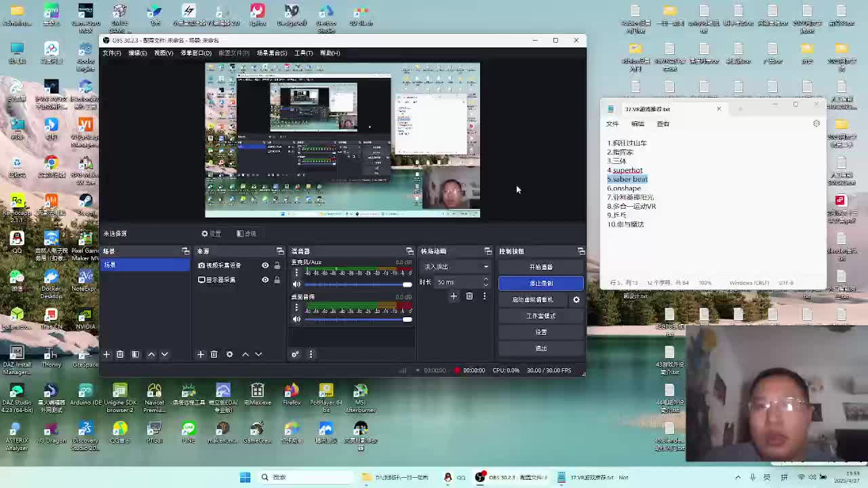Toggle lock on 显示器采集 source
868x488 pixels.
tap(277, 280)
